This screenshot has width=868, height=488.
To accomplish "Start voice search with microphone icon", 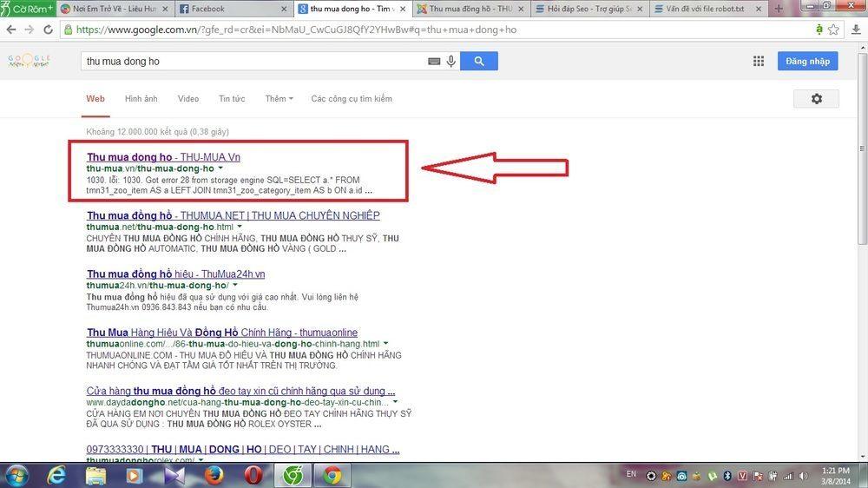I will point(451,62).
